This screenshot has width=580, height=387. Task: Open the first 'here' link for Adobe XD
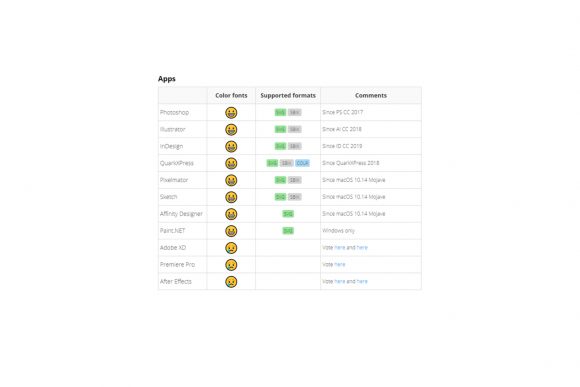coord(340,248)
